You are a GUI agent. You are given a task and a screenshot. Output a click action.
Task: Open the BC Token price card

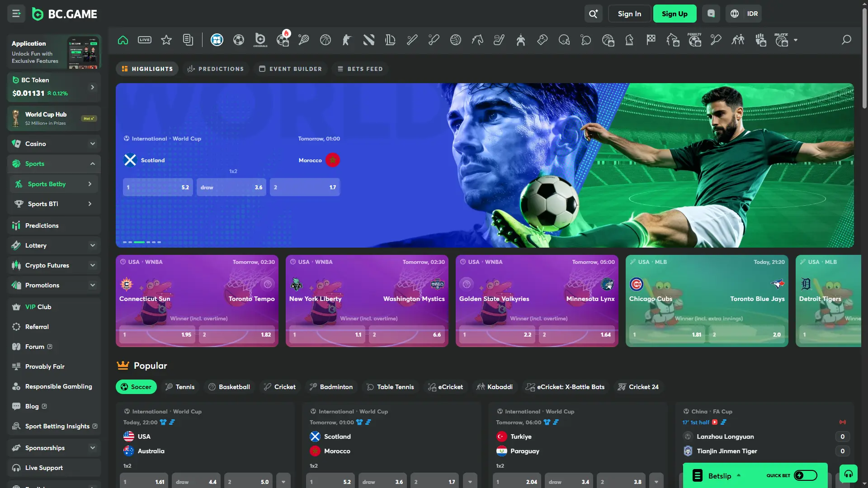(54, 87)
